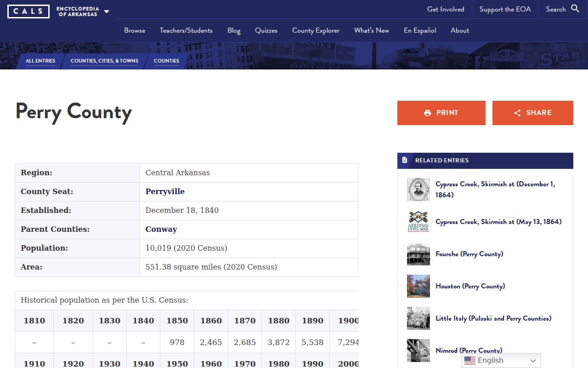
Task: Click the Houston church thumbnail
Action: click(418, 286)
